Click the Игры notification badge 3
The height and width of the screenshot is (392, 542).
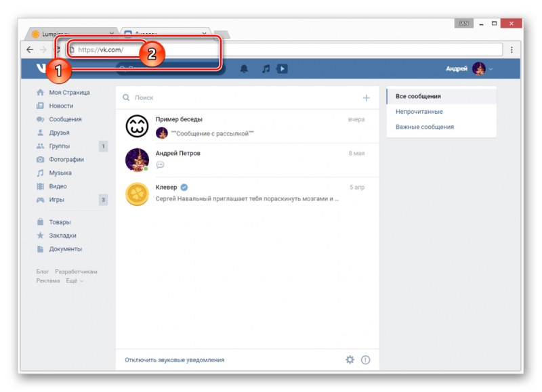[x=103, y=200]
